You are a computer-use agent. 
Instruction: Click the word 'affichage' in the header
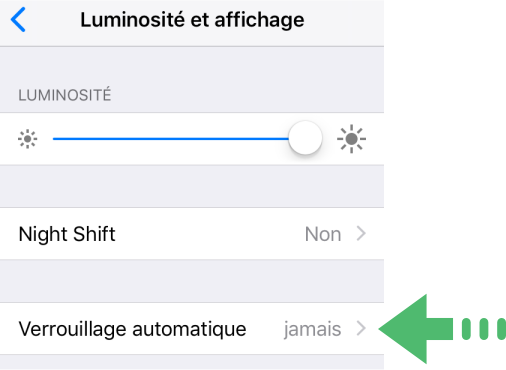[x=259, y=20]
